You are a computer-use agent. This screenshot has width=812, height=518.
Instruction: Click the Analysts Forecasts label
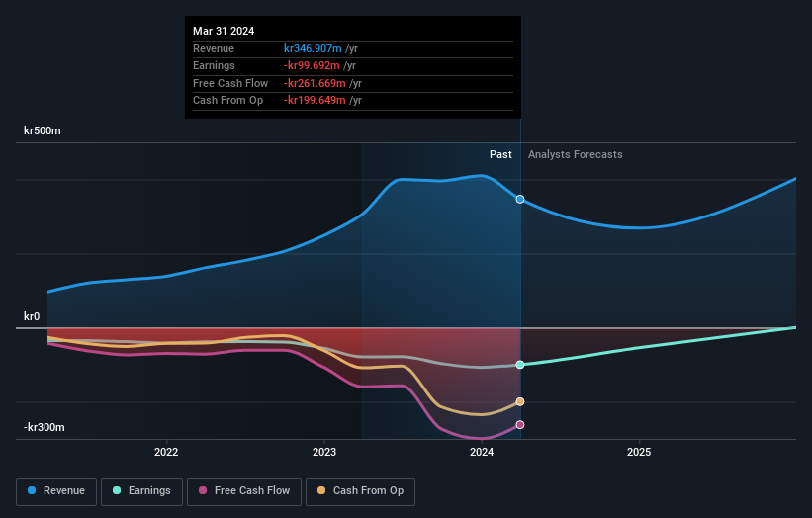click(576, 154)
